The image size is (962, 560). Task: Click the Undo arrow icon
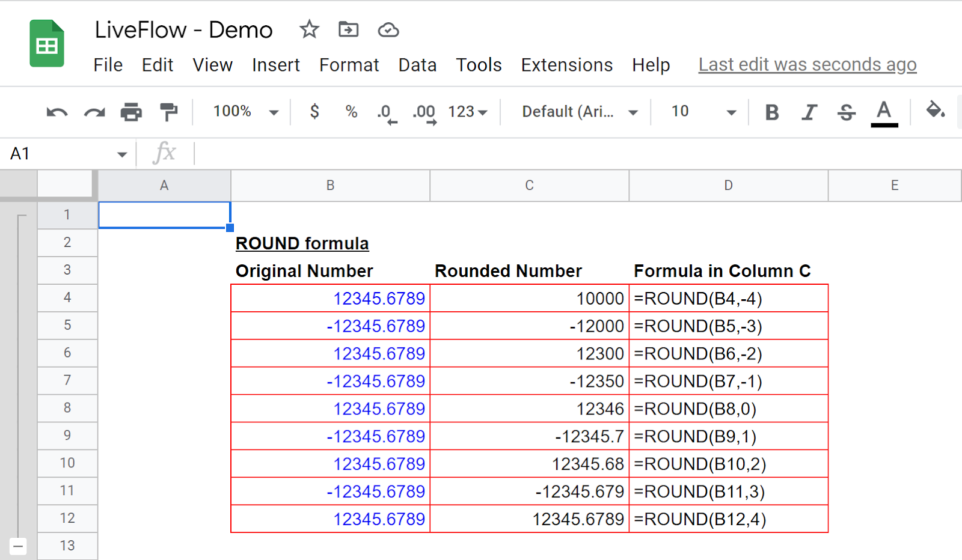point(57,112)
